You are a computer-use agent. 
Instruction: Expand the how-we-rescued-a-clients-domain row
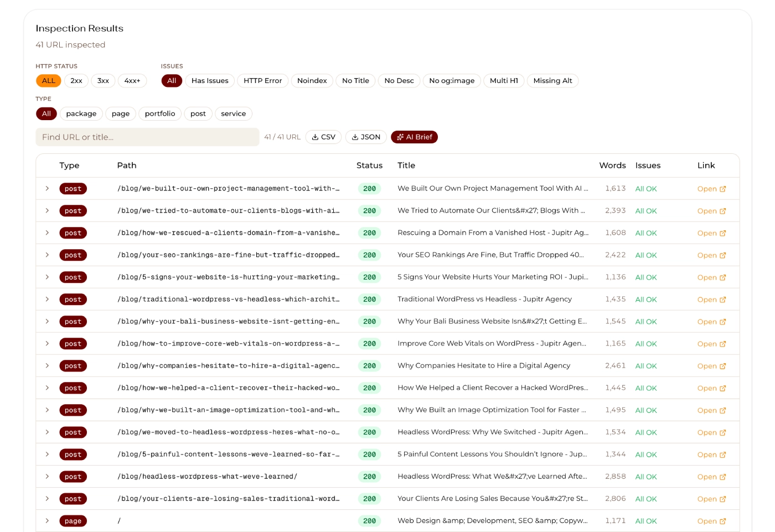(x=47, y=233)
